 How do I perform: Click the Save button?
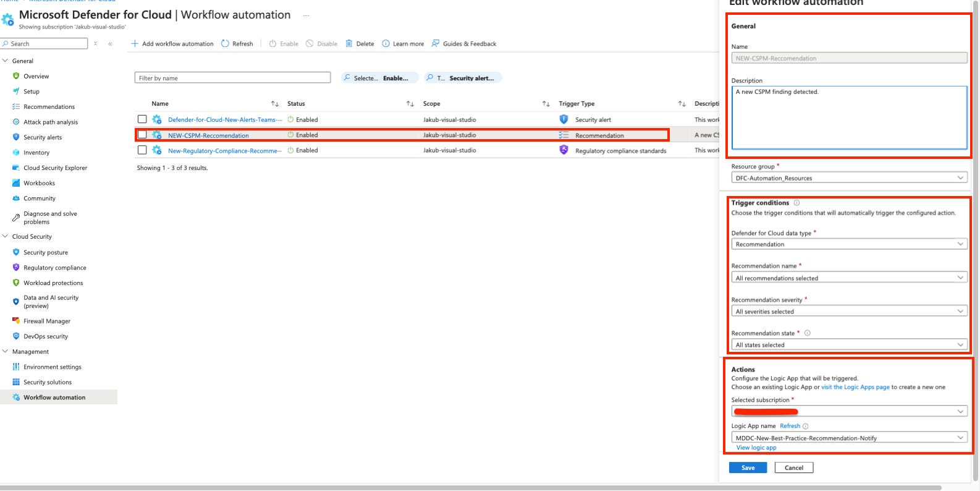point(748,468)
